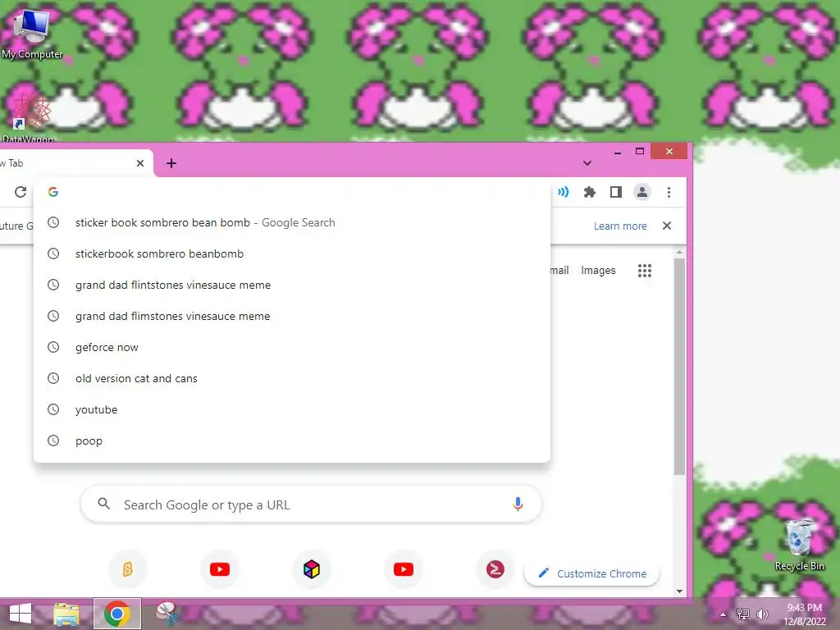Open the Google apps grid icon
The image size is (840, 630).
pyautogui.click(x=645, y=271)
